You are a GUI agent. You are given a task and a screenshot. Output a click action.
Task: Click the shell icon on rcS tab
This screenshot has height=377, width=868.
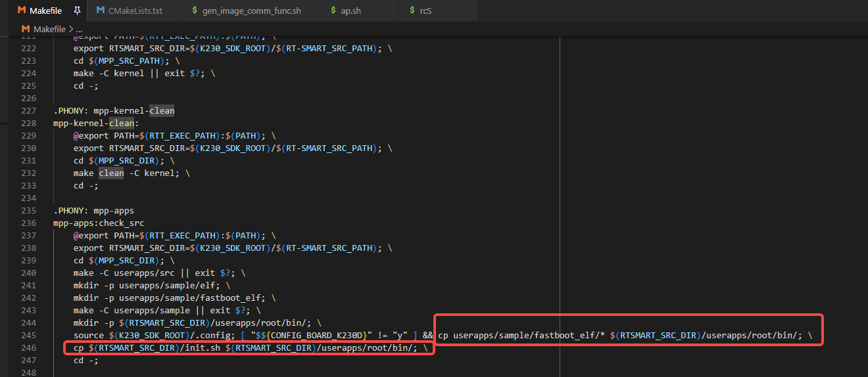coord(412,11)
